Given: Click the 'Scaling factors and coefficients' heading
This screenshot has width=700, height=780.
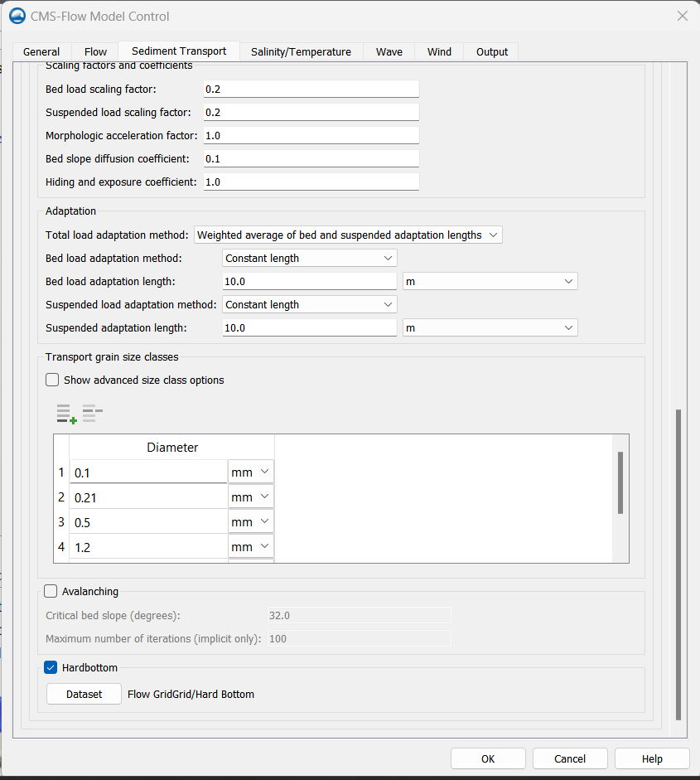Looking at the screenshot, I should tap(118, 65).
